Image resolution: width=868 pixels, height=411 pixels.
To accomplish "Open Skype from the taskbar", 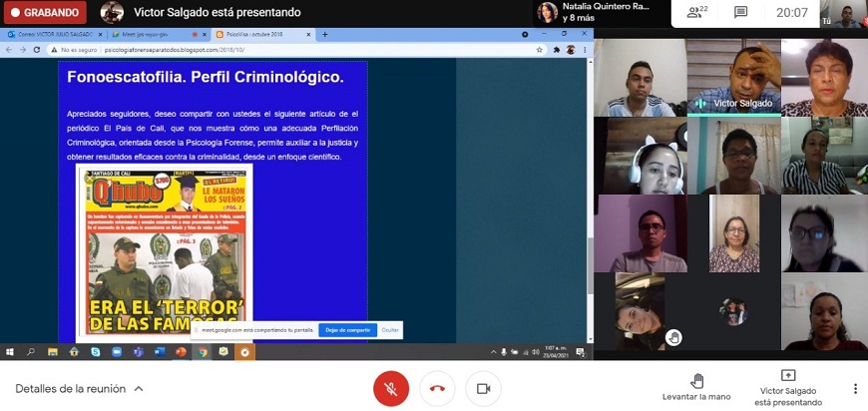I will (x=95, y=352).
